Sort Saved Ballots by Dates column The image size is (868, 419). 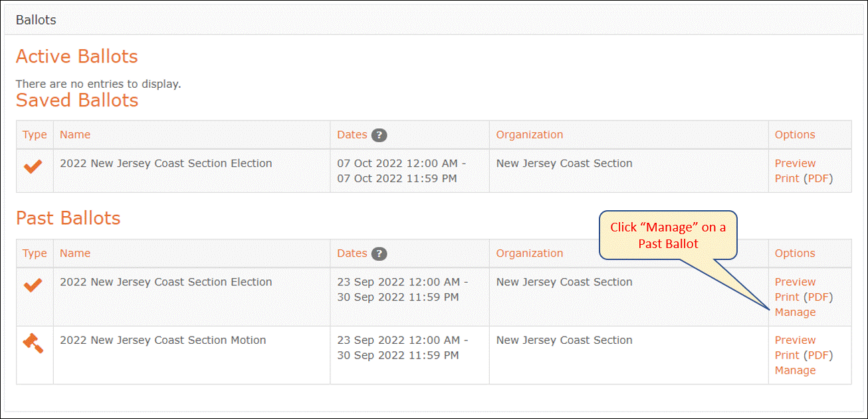click(352, 134)
